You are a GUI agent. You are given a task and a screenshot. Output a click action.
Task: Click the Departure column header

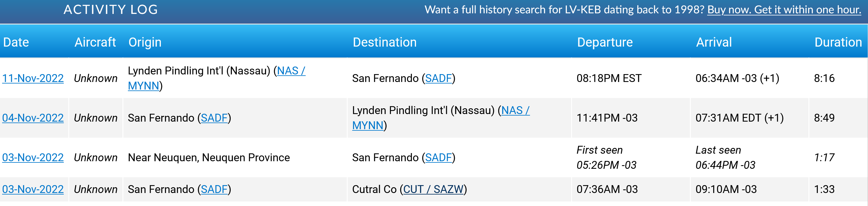coord(605,42)
